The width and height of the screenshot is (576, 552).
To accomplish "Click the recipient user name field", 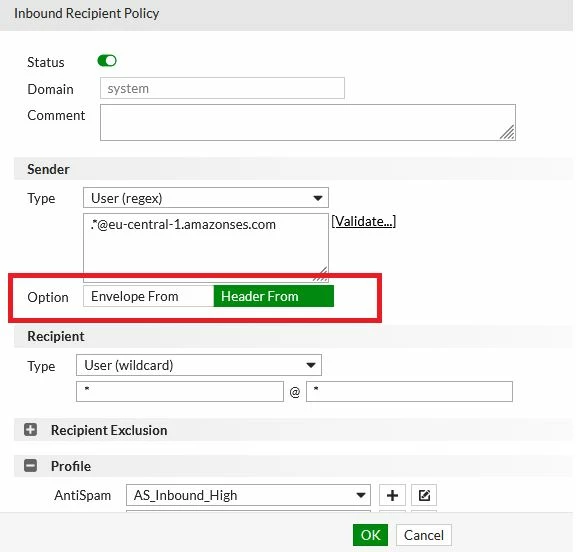I will (180, 392).
